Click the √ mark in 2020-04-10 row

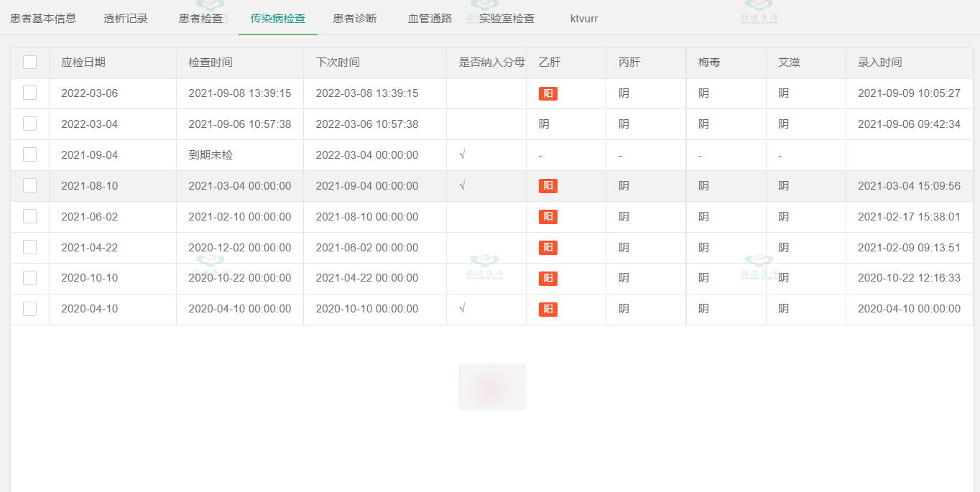click(462, 309)
